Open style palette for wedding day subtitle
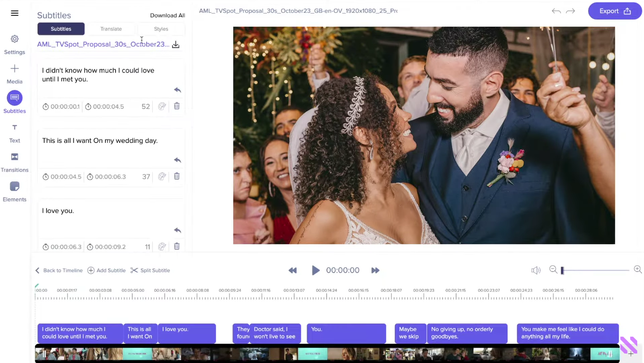644x363 pixels. [162, 177]
